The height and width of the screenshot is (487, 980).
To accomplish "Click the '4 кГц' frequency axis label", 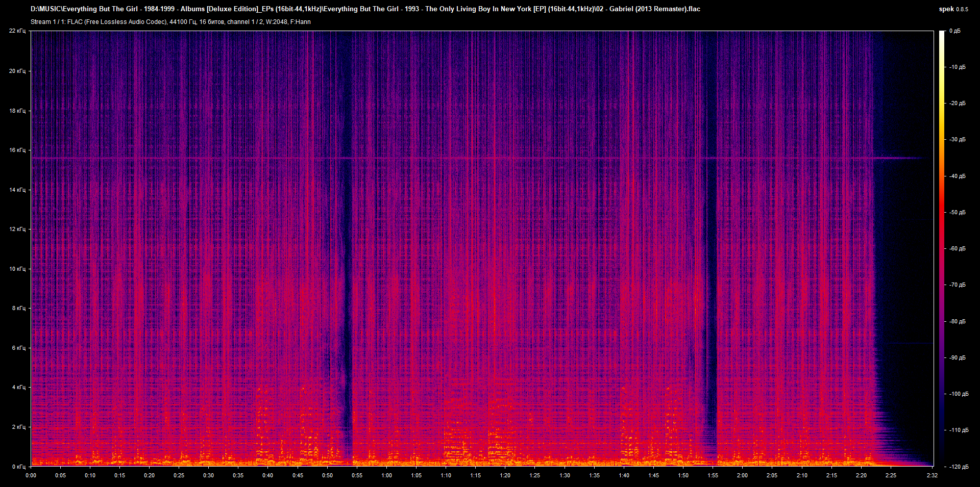I will pos(19,387).
